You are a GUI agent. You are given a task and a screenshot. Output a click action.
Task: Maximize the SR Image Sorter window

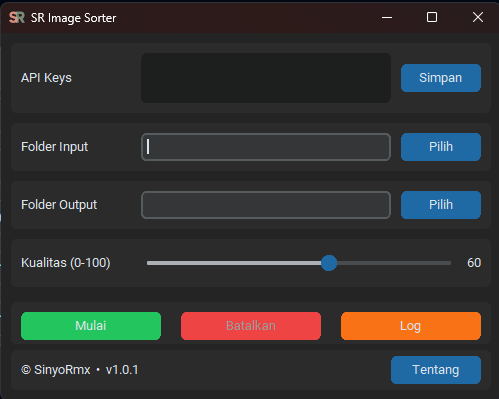tap(432, 17)
